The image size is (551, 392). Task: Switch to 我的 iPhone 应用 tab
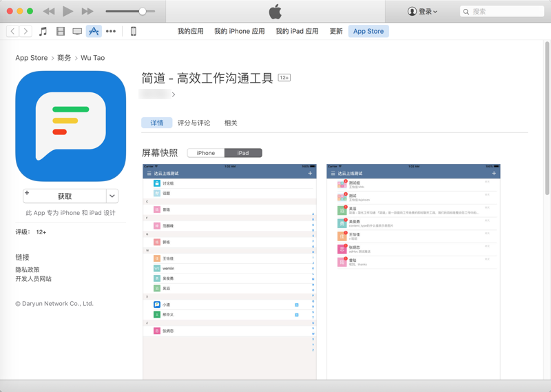(x=239, y=31)
